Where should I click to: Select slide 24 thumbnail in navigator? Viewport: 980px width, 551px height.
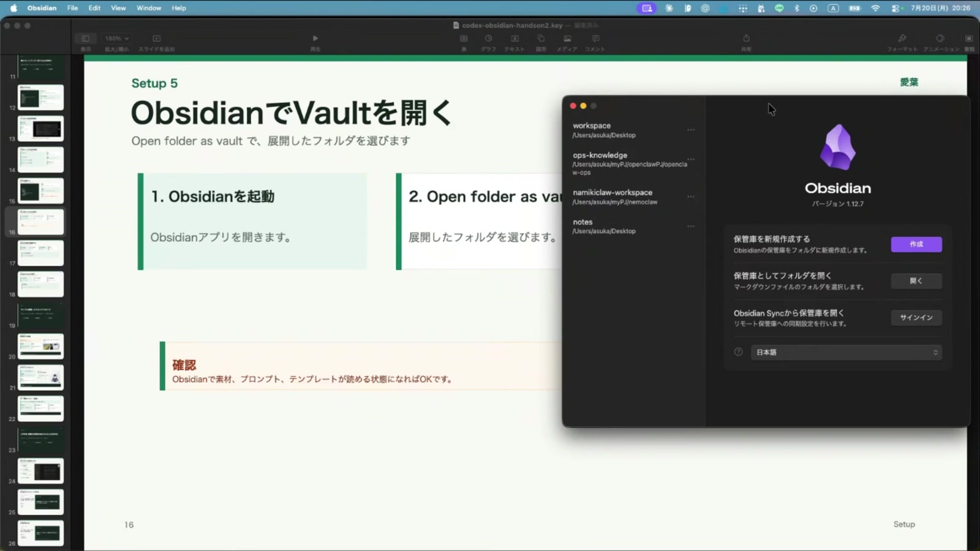click(x=40, y=471)
